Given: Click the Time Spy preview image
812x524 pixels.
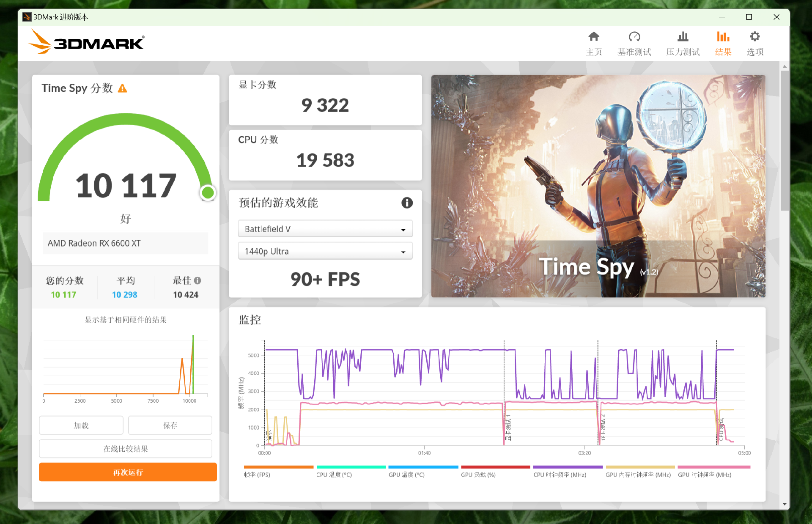Looking at the screenshot, I should click(x=598, y=186).
